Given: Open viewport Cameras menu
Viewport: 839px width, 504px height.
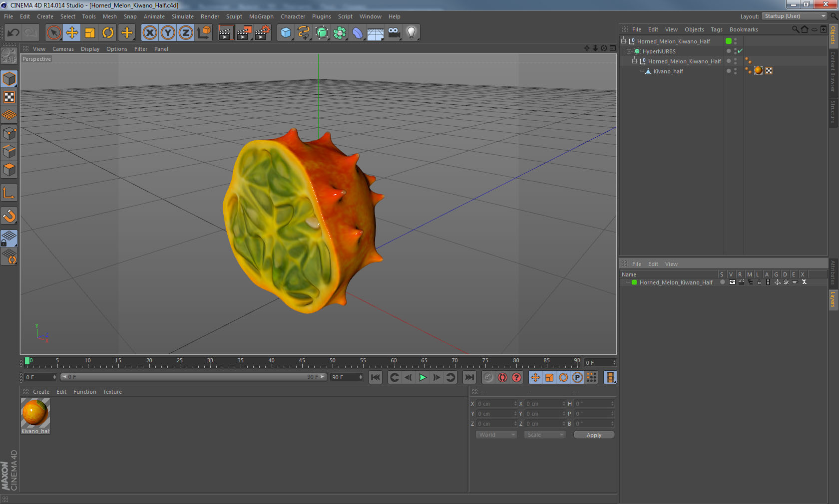Looking at the screenshot, I should (x=63, y=49).
